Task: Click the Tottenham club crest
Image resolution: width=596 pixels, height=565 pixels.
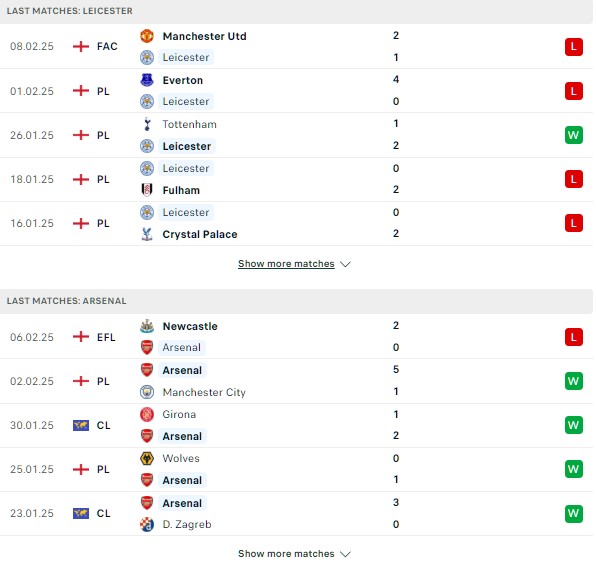Action: 147,124
